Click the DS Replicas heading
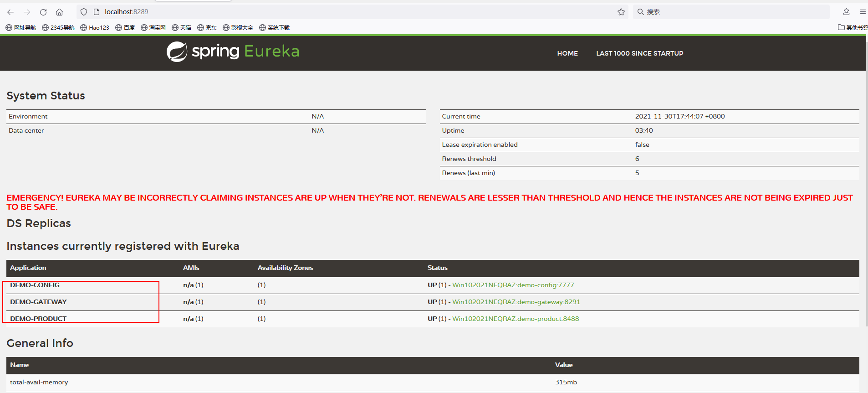This screenshot has height=393, width=868. (x=39, y=223)
